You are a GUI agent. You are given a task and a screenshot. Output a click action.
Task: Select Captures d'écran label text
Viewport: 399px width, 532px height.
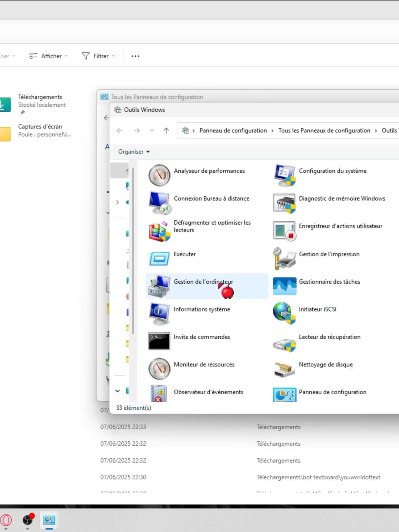(40, 126)
